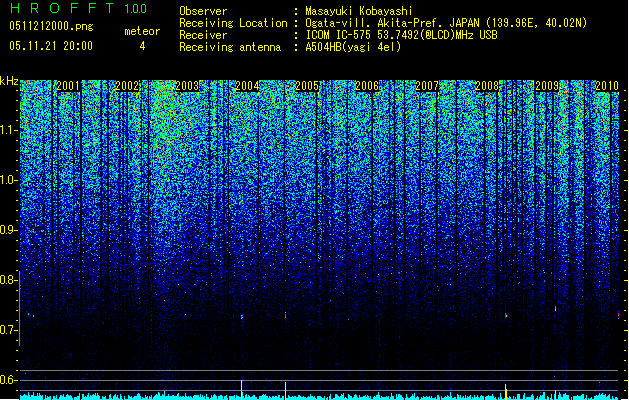Click the HROFFT title text
629x400 pixels.
point(62,8)
